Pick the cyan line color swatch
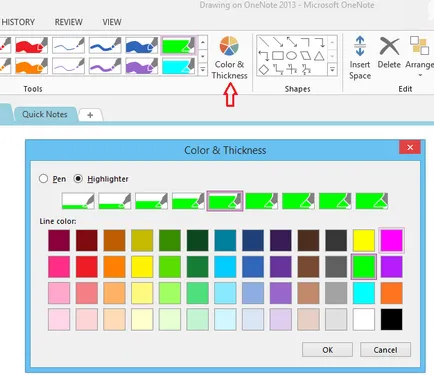The height and width of the screenshot is (375, 434). [x=364, y=293]
